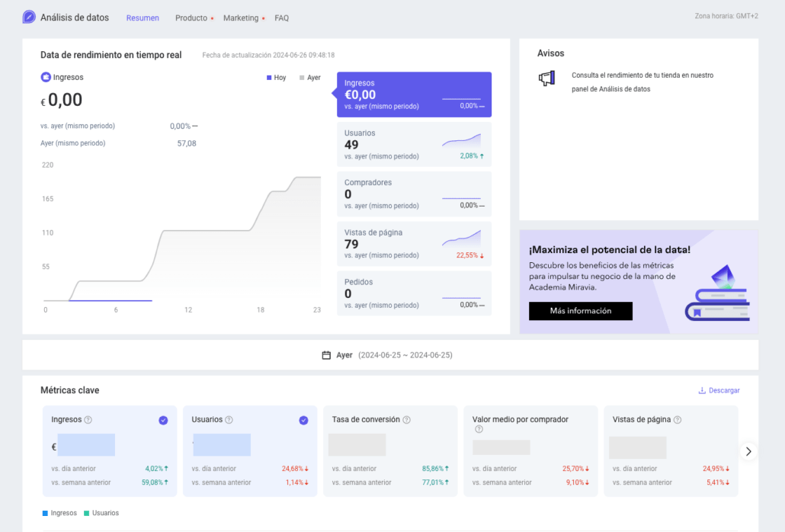This screenshot has width=785, height=532.
Task: Open the Producto dropdown menu
Action: [x=191, y=18]
